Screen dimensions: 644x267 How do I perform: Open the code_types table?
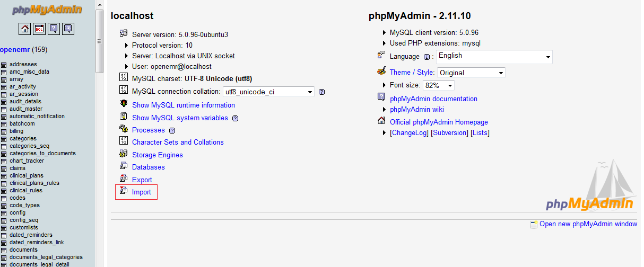24,205
